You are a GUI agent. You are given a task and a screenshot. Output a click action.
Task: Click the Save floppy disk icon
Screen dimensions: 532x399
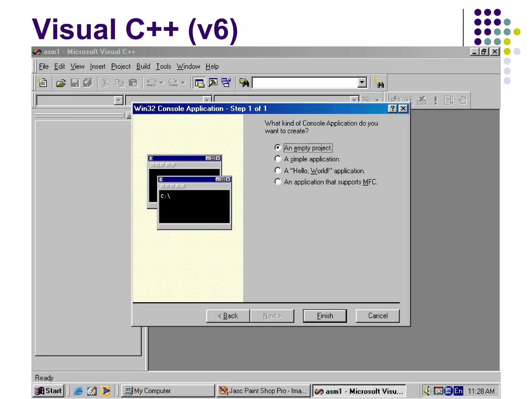tap(75, 83)
